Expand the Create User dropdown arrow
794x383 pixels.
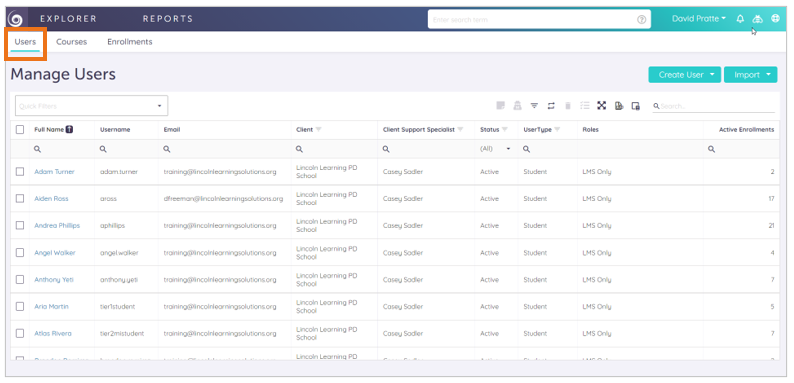pyautogui.click(x=712, y=74)
